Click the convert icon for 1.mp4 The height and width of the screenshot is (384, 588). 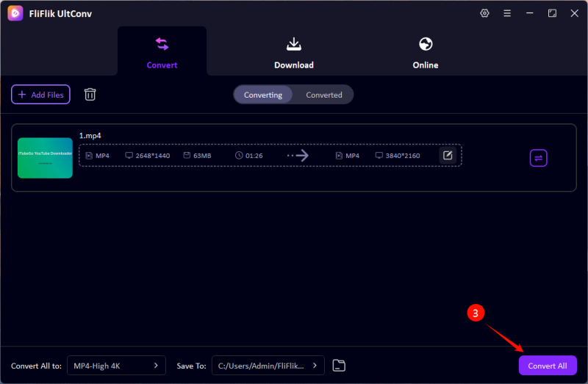click(x=538, y=158)
